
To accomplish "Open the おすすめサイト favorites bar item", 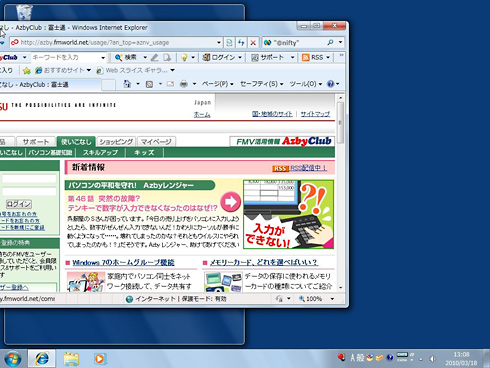I will (x=63, y=70).
